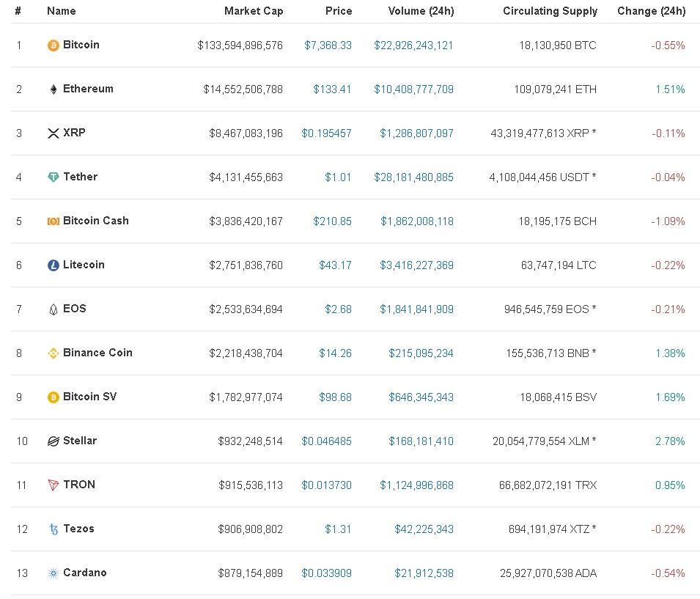Click the Ethereum diamond logo icon
This screenshot has width=700, height=599.
(x=53, y=89)
